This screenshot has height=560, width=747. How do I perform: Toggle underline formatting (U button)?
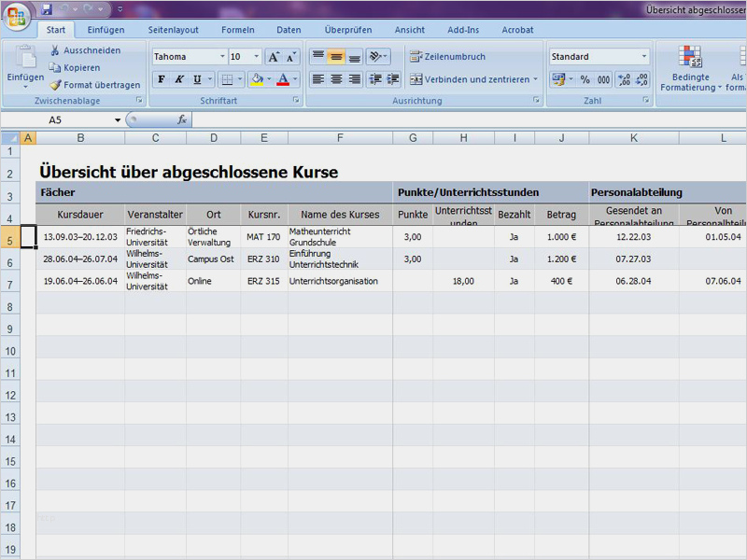point(197,80)
